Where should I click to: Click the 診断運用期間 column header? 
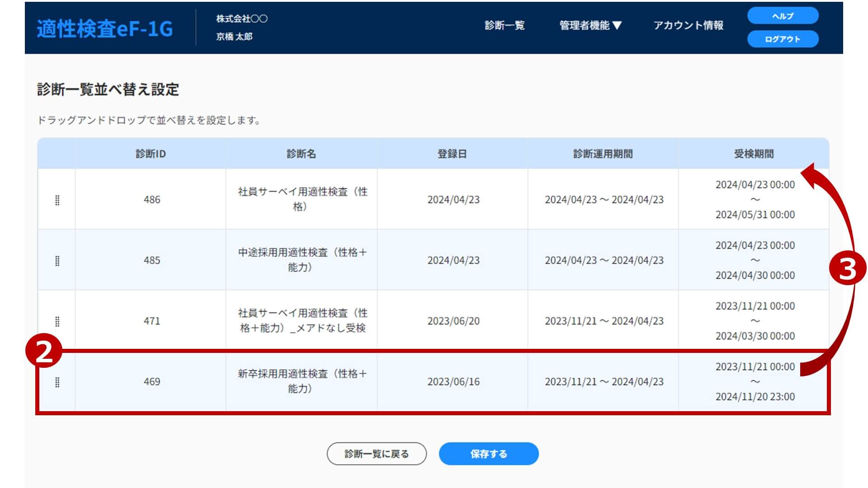point(603,154)
